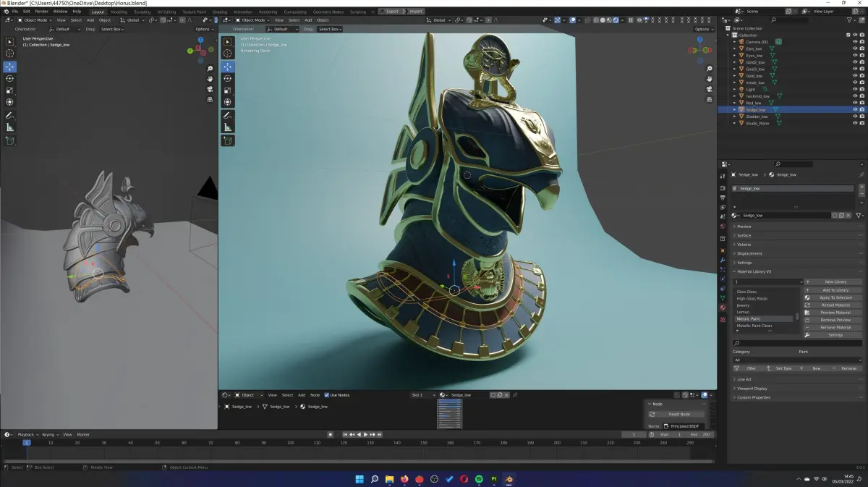Expand the Surface material panel
868x487 pixels.
click(x=798, y=235)
